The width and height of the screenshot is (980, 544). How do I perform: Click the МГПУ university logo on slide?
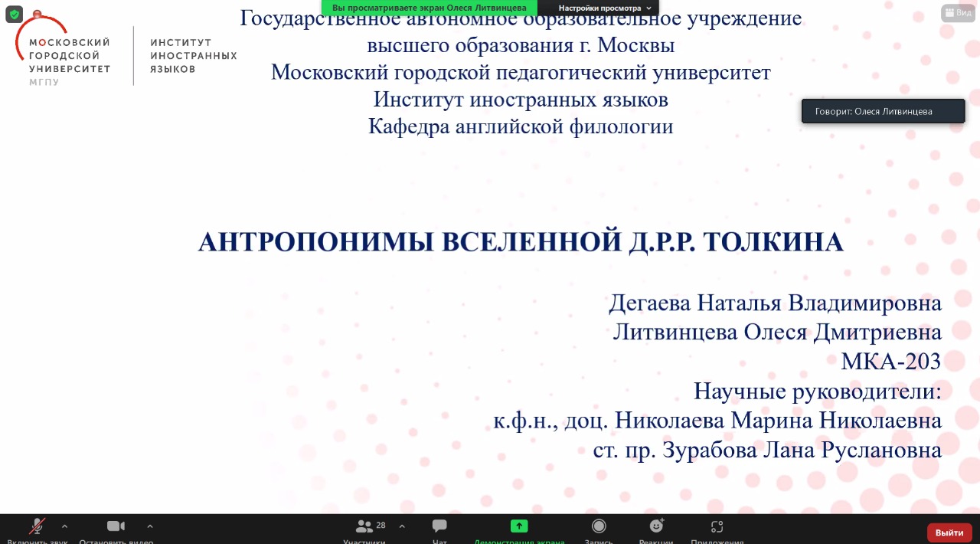point(63,55)
